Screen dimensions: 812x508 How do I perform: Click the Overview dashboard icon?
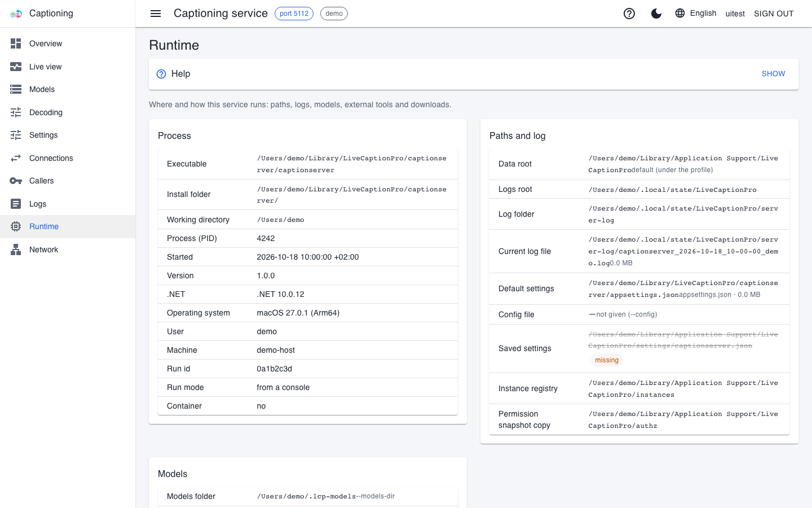click(x=16, y=43)
